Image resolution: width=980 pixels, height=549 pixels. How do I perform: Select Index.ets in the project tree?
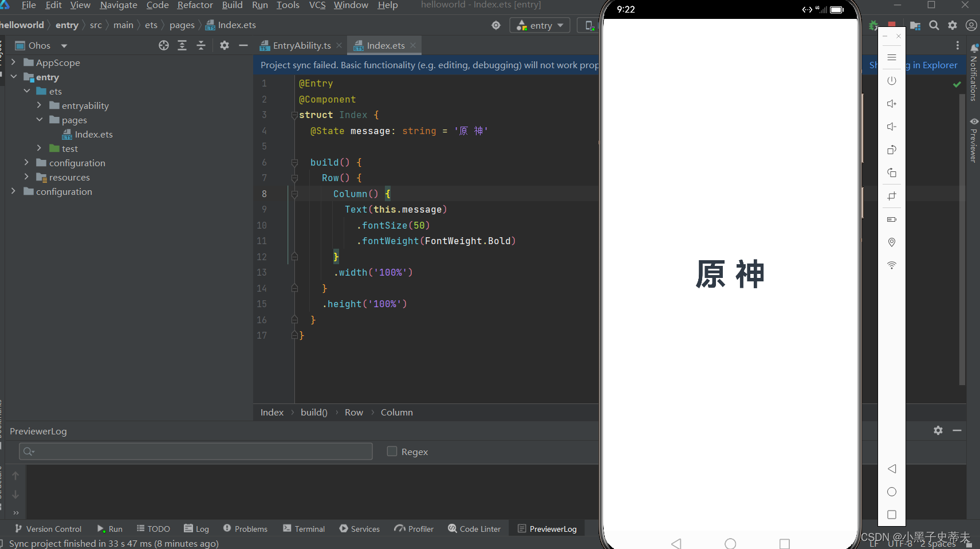coord(93,134)
